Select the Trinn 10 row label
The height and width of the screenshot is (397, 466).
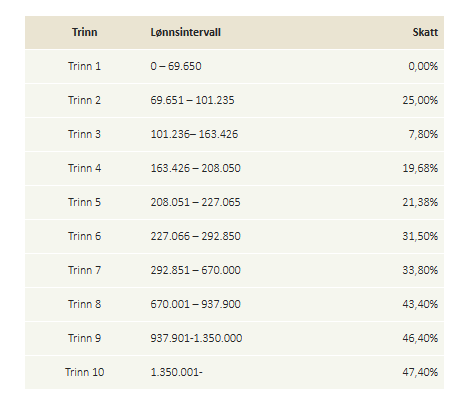click(85, 372)
